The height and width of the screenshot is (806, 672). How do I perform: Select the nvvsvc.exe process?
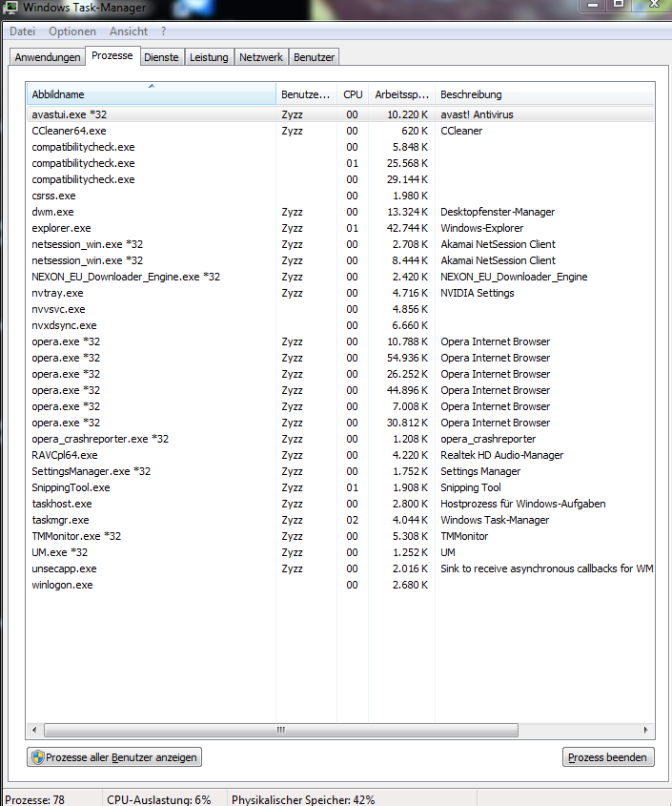(340, 309)
